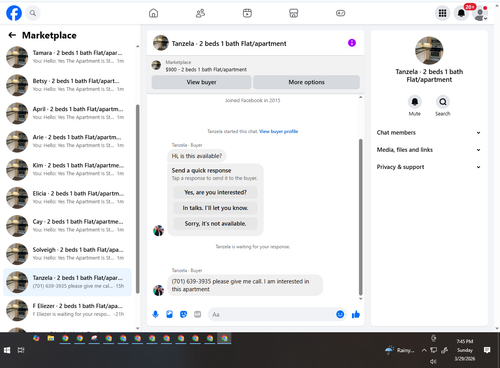Send quick response 'Sorry, it's not available.'
Screen dimensions: 500x368
coord(215,224)
